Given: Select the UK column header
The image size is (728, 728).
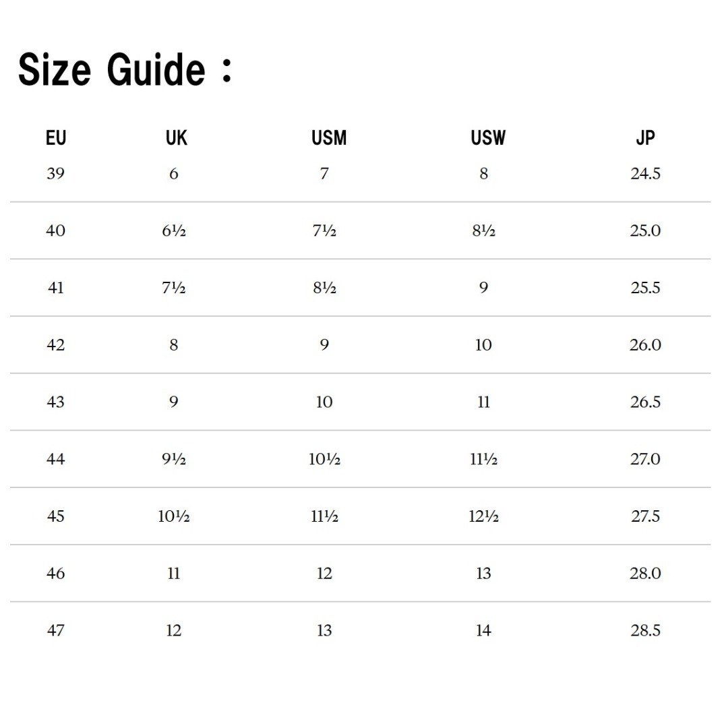Looking at the screenshot, I should [x=177, y=138].
